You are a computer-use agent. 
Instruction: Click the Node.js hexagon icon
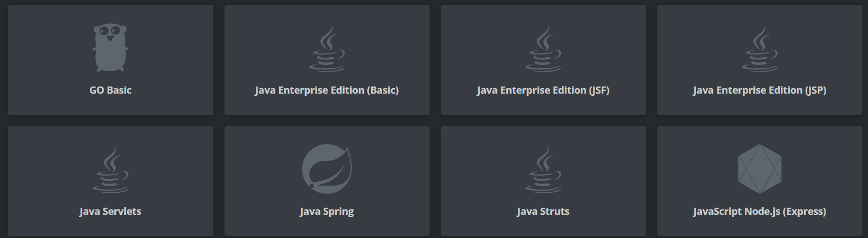[x=759, y=169]
